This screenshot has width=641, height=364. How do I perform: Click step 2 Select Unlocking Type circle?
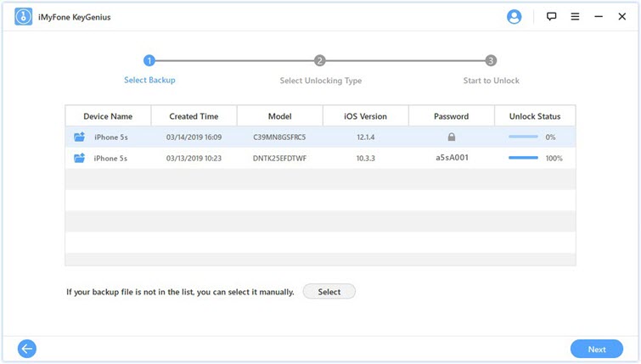(320, 60)
